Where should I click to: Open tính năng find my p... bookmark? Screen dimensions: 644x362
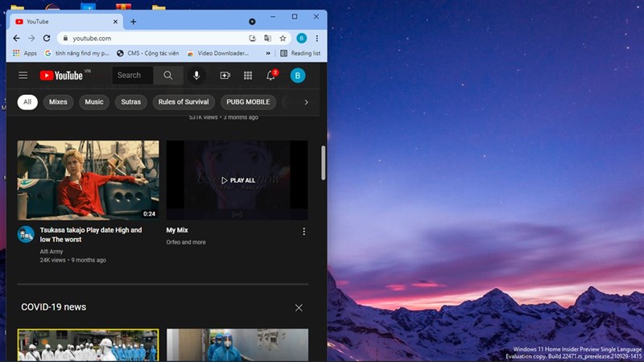tap(77, 53)
